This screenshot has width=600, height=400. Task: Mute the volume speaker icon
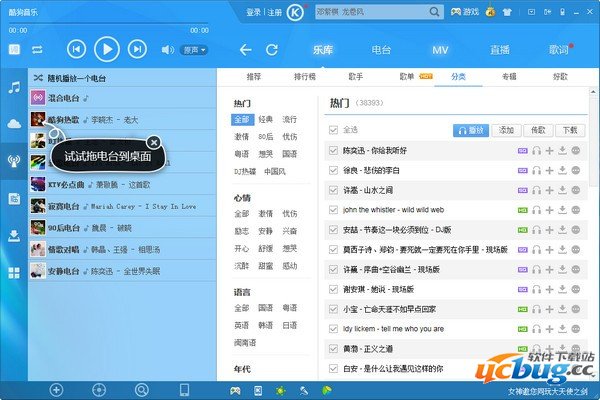pyautogui.click(x=167, y=49)
